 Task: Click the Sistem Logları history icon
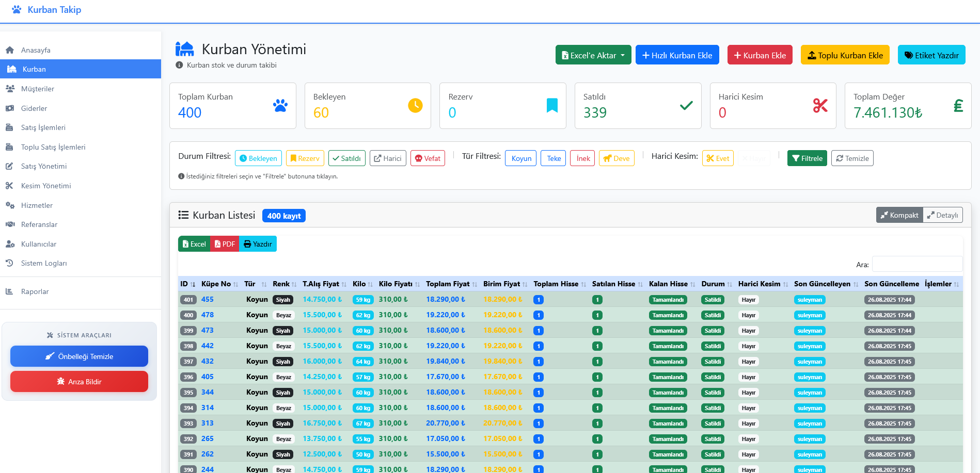click(x=9, y=263)
